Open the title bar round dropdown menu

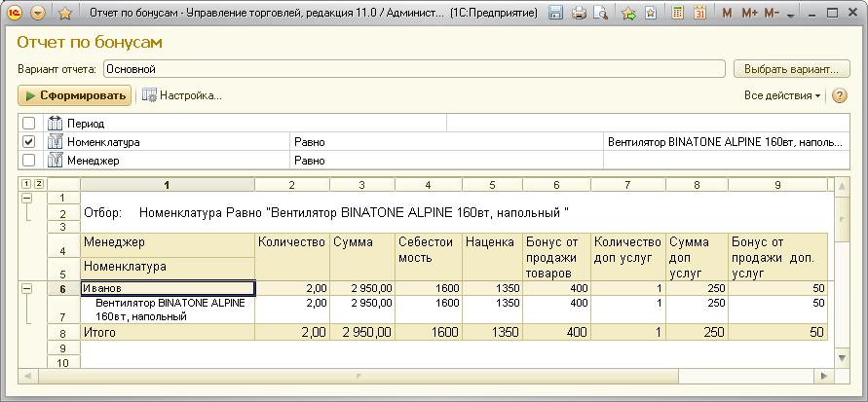tap(38, 14)
